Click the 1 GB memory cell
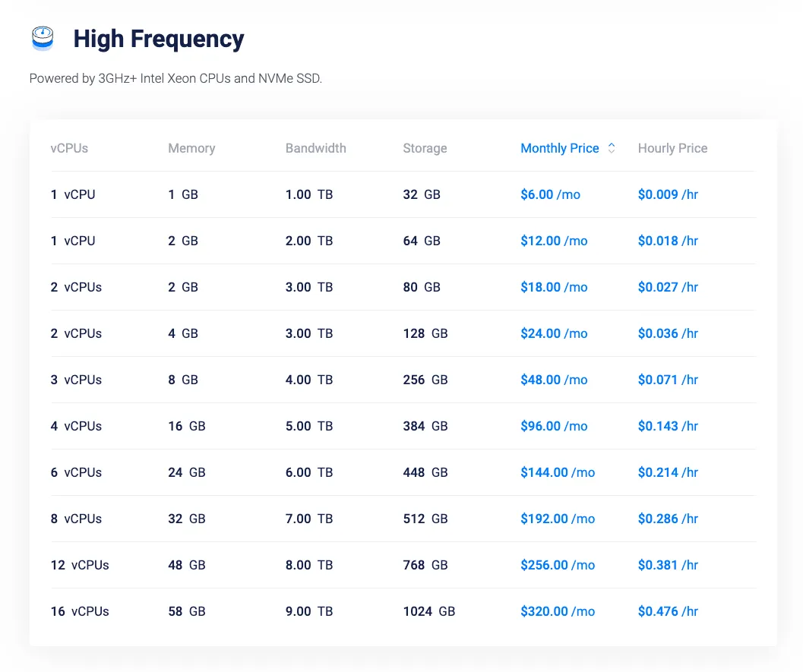803x672 pixels. 183,194
